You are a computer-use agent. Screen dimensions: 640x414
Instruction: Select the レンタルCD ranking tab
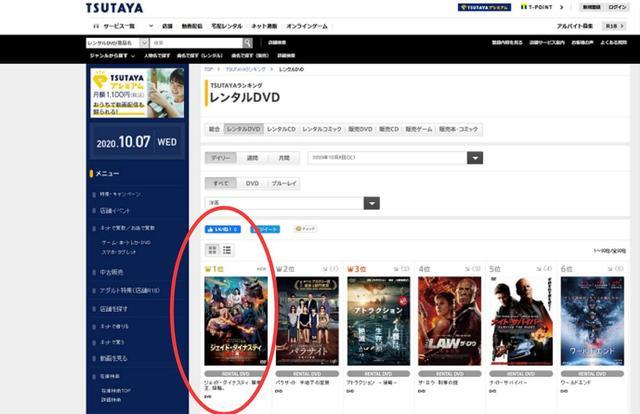281,129
